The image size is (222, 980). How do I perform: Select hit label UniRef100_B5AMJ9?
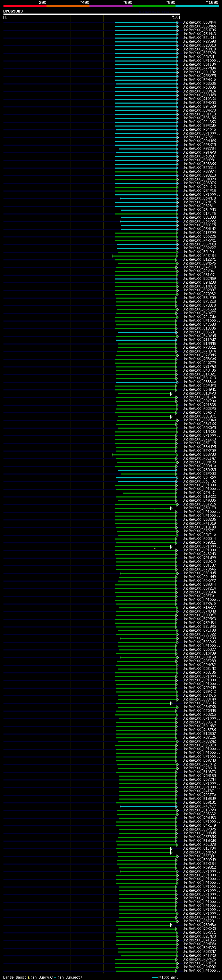(199, 49)
